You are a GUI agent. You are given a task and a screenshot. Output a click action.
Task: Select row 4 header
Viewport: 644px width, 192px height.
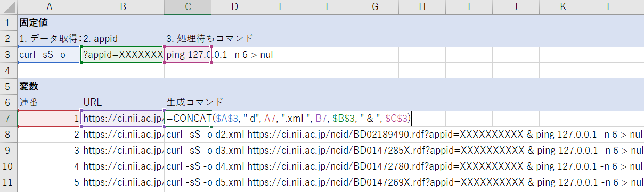[9, 71]
